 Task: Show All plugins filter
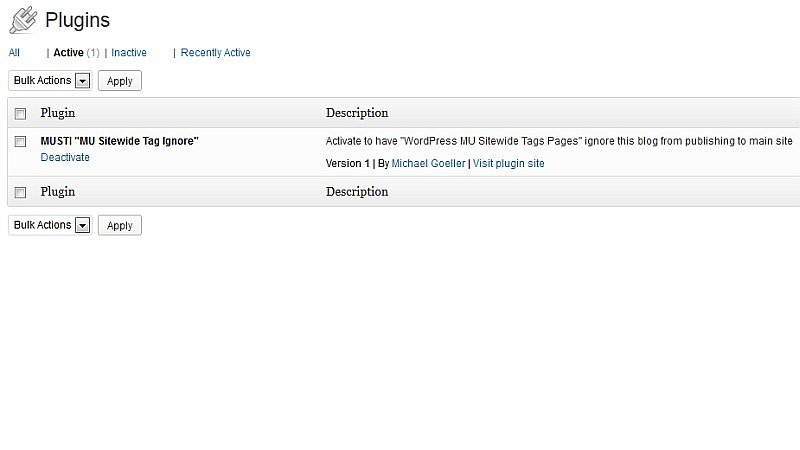point(14,53)
